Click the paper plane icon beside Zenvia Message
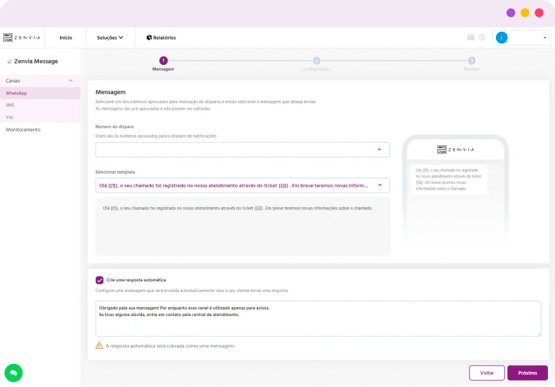Image resolution: width=555 pixels, height=387 pixels. [x=9, y=62]
